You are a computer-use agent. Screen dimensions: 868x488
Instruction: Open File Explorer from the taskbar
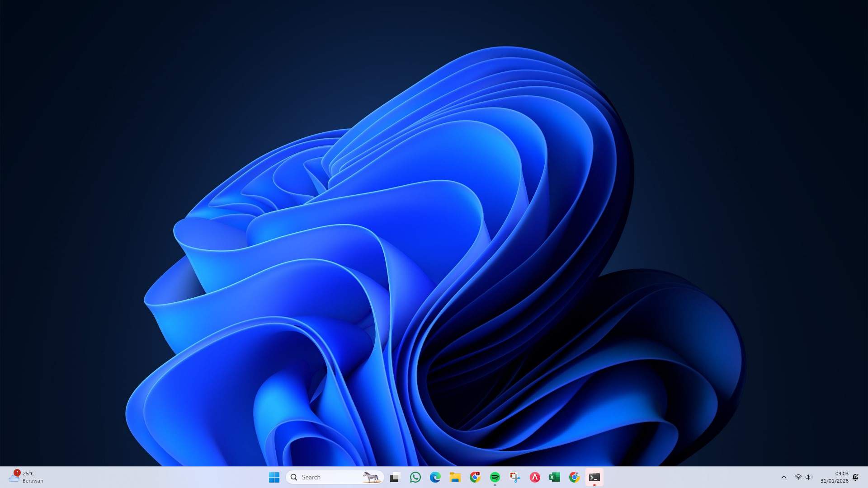[x=455, y=477]
